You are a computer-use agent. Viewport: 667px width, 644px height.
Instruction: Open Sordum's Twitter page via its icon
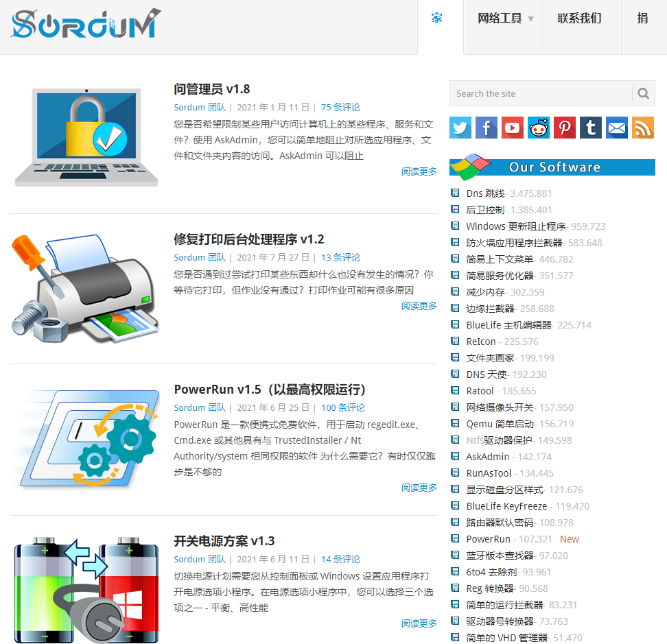click(460, 128)
